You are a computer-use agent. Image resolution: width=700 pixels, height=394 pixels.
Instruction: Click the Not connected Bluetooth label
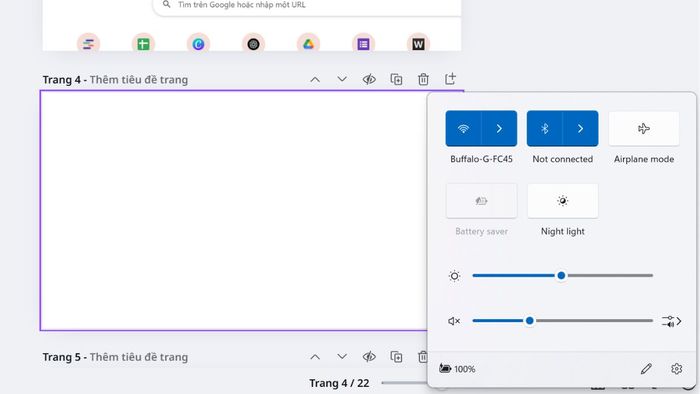(x=562, y=159)
